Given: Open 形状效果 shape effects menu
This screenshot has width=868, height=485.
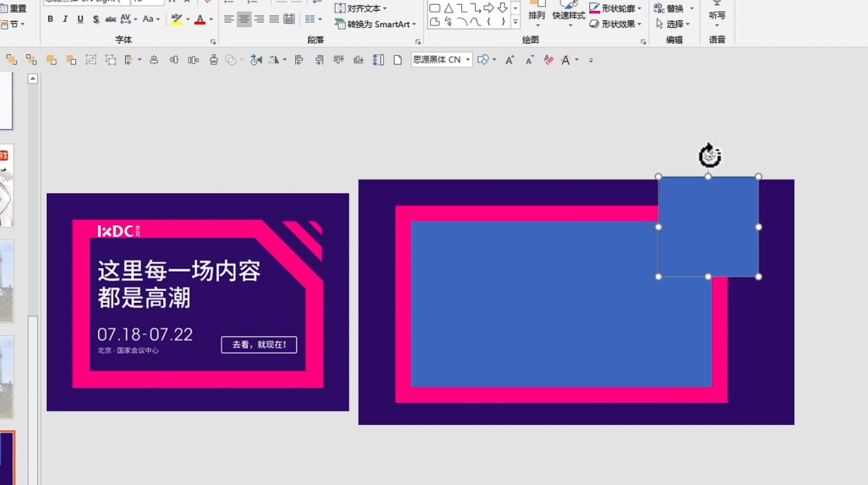Looking at the screenshot, I should tap(616, 24).
